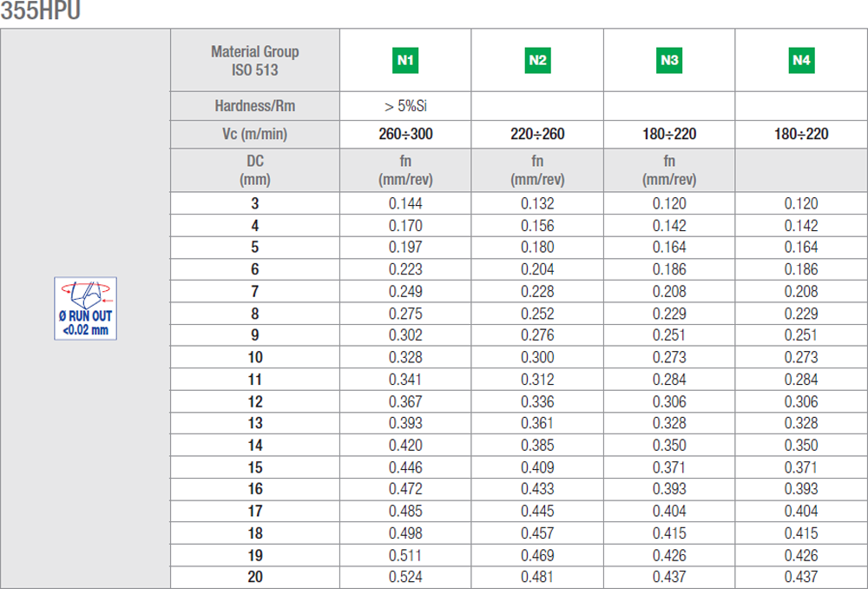
Task: Click the cutting speed '220÷260'
Action: coord(537,134)
